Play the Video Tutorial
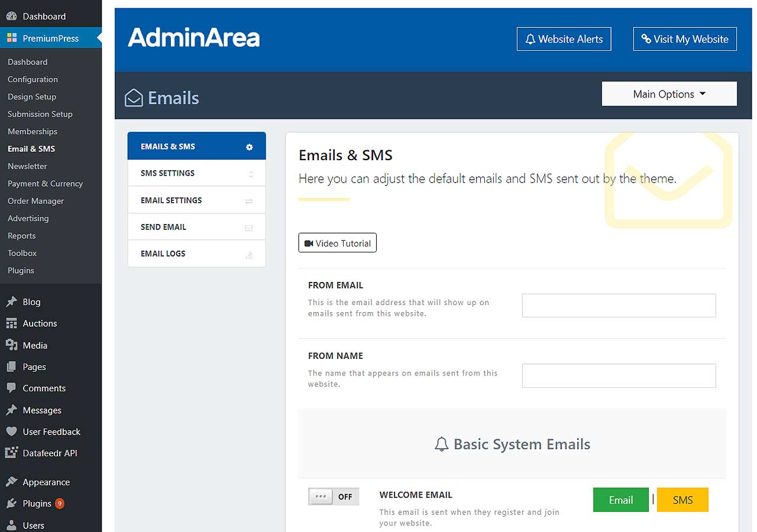 click(337, 243)
